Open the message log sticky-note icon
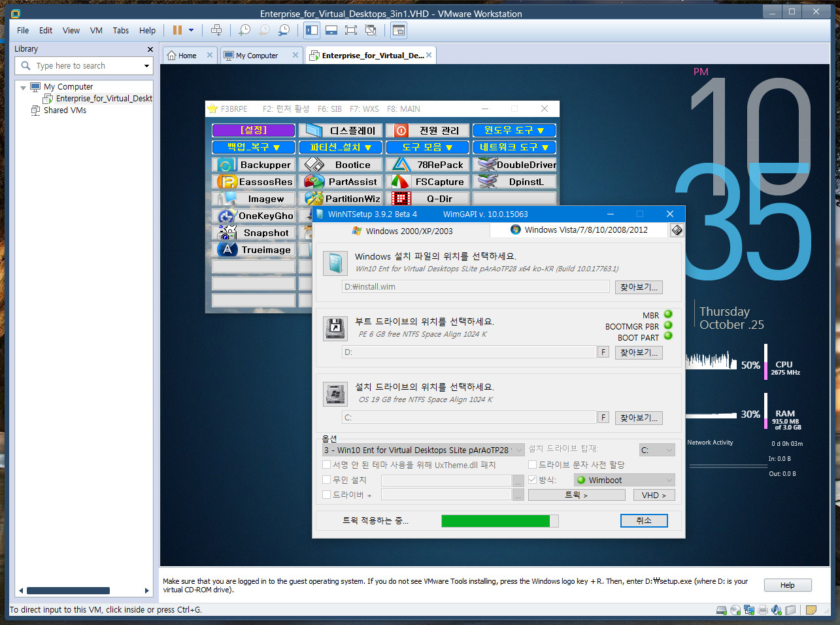The width and height of the screenshot is (840, 625). point(811,610)
